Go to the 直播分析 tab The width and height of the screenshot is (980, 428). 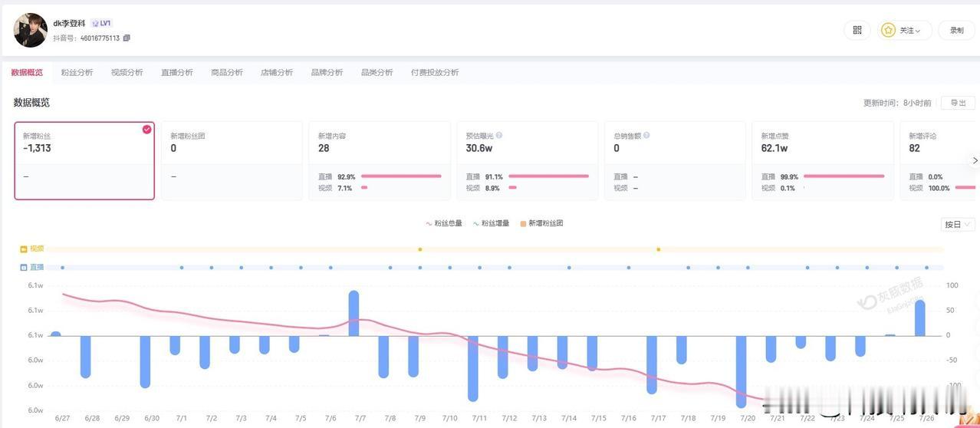coord(177,72)
